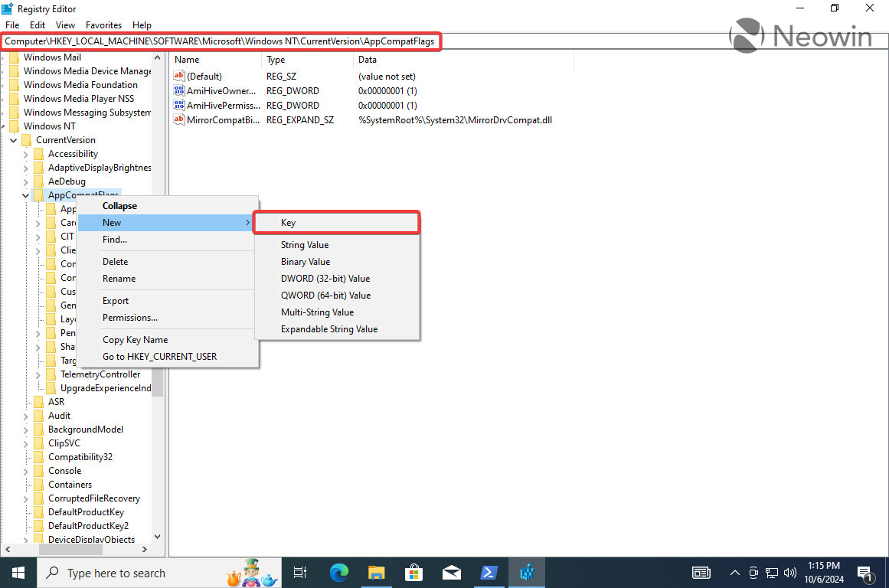The image size is (889, 588).
Task: Click the Data column header
Action: [x=463, y=60]
